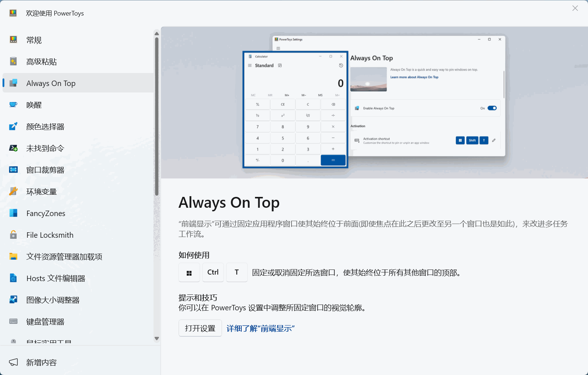The image size is (588, 375).
Task: Click the File Locksmith padlock icon
Action: point(13,235)
